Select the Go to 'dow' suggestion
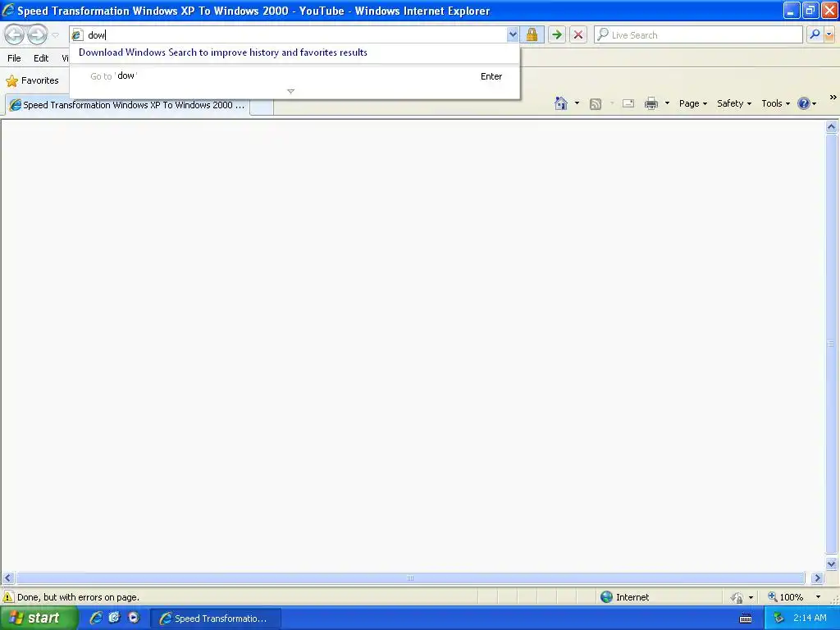The height and width of the screenshot is (630, 840). 294,76
